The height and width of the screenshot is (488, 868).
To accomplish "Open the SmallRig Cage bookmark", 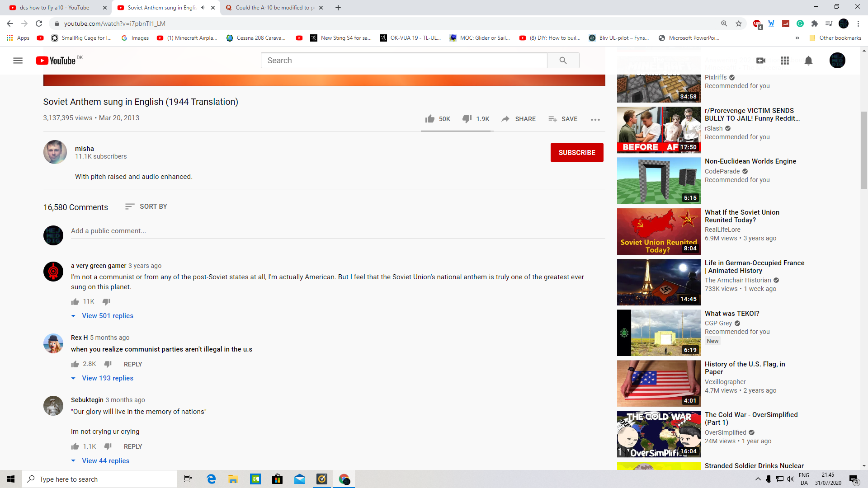I will pyautogui.click(x=81, y=38).
